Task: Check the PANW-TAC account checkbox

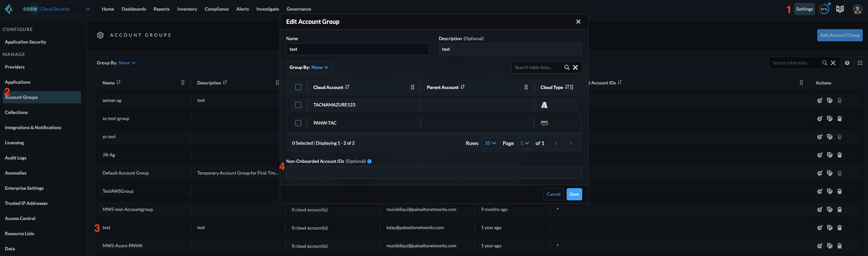Action: click(298, 123)
